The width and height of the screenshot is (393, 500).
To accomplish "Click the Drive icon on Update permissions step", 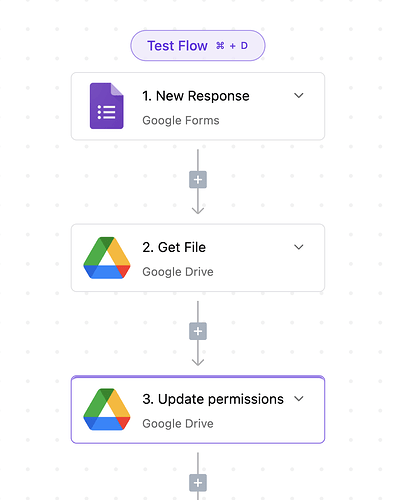I will (x=107, y=409).
